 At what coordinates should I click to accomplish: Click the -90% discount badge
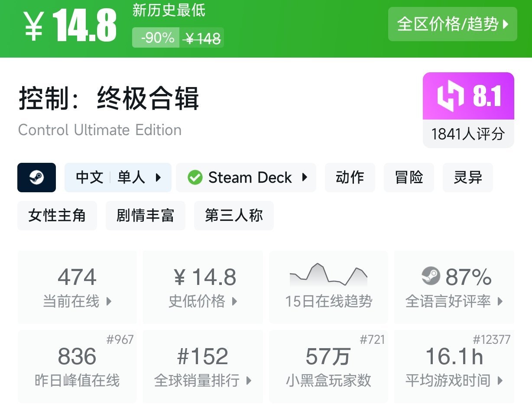(156, 38)
